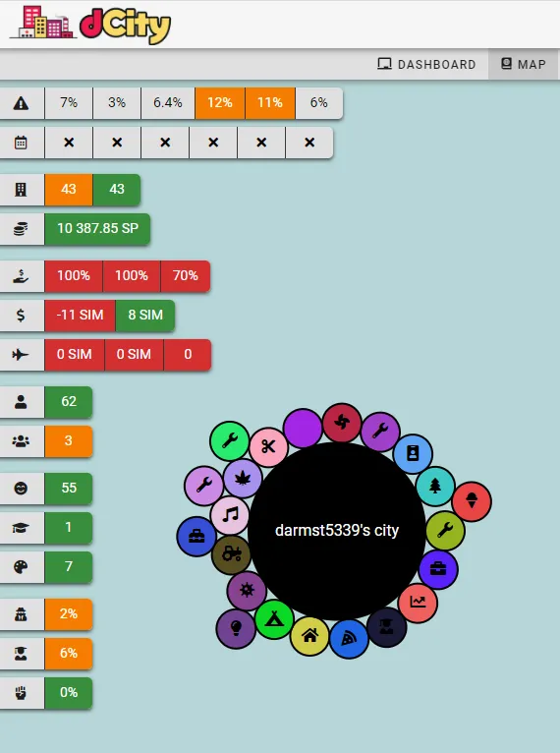Select the pale pink music note building
The height and width of the screenshot is (753, 560).
(230, 516)
